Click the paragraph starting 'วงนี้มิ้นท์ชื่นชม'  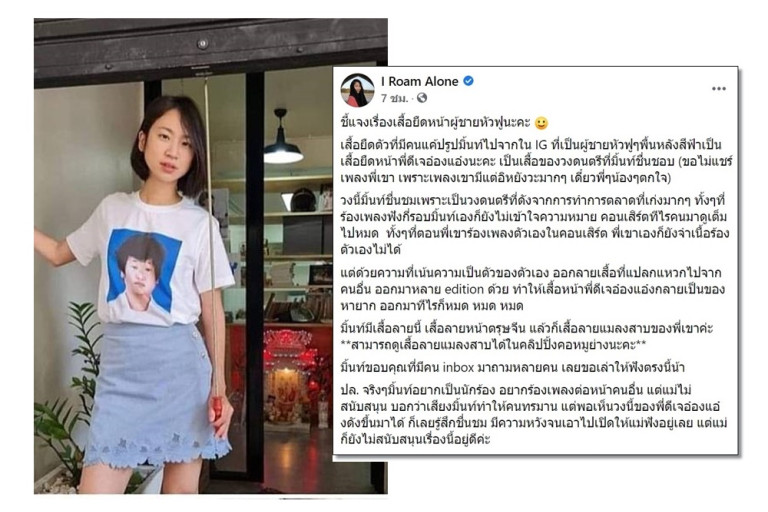[x=535, y=225]
